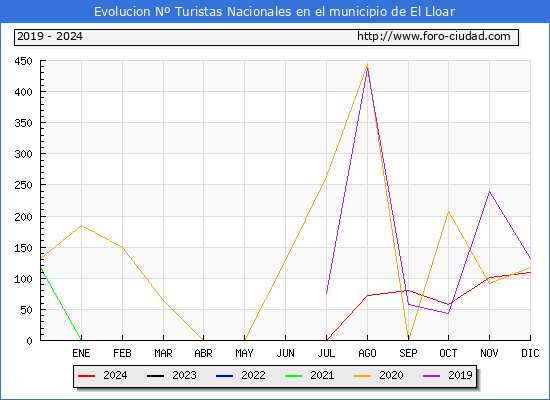This screenshot has width=550, height=400.
Task: Select the 2023 legend label
Action: [x=184, y=375]
